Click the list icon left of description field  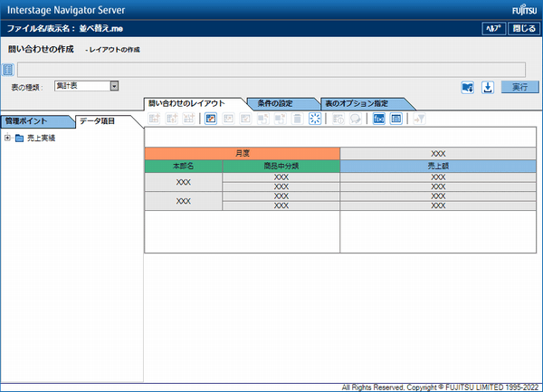tap(8, 70)
